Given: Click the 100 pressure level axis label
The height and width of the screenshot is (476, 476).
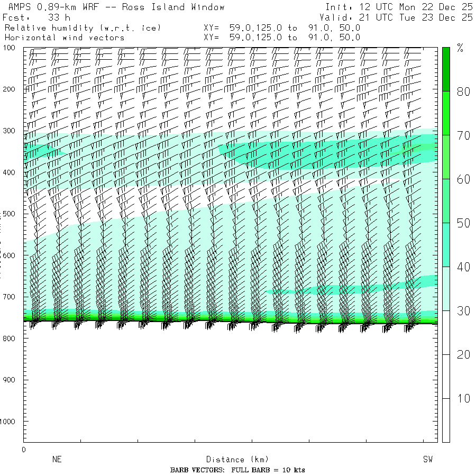Looking at the screenshot, I should point(10,48).
